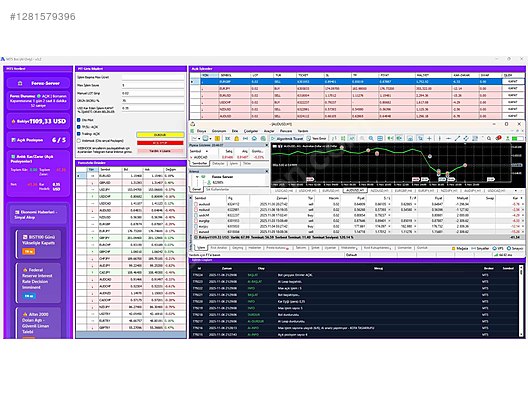The width and height of the screenshot is (528, 396).
Task: Click the Yeni Emir toolbar button
Action: 316,138
